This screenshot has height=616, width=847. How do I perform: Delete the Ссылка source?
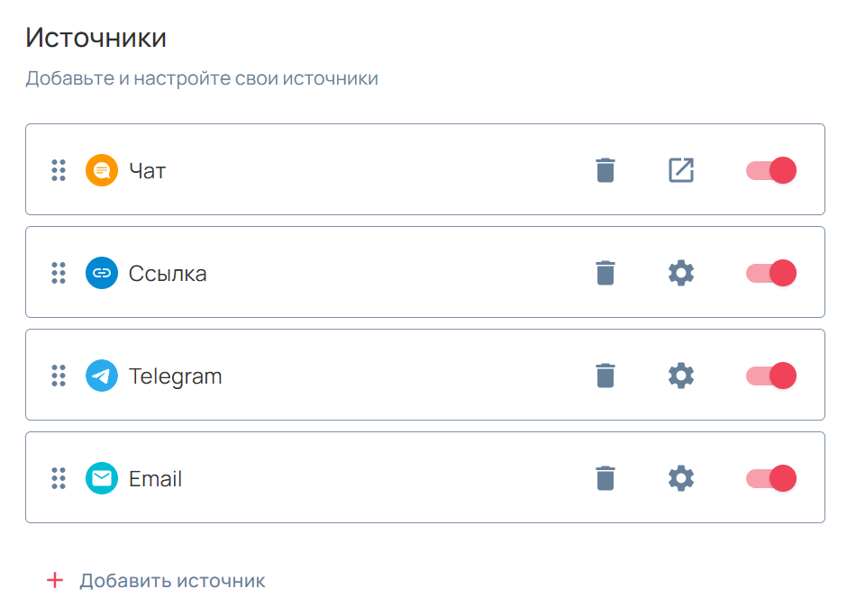[606, 272]
